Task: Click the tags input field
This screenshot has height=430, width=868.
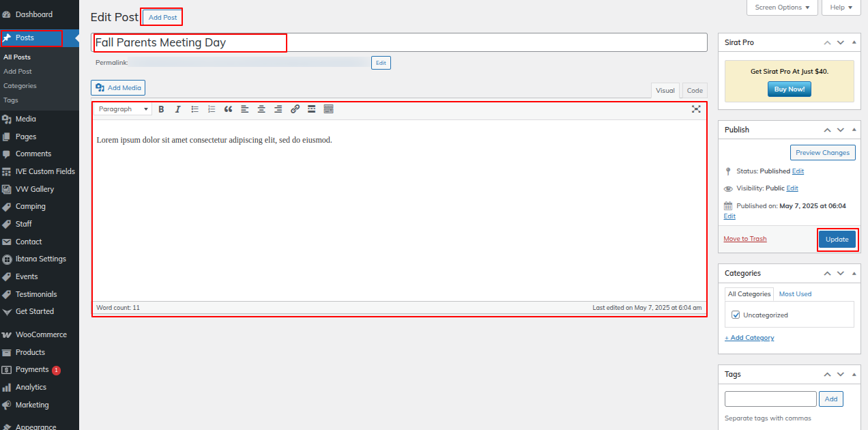Action: 770,399
